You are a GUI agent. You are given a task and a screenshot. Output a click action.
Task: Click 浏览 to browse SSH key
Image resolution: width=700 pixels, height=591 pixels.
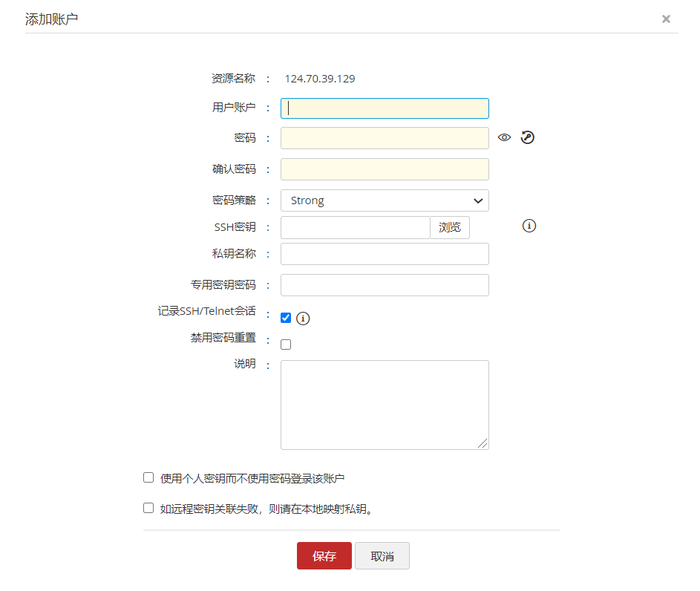pyautogui.click(x=450, y=227)
